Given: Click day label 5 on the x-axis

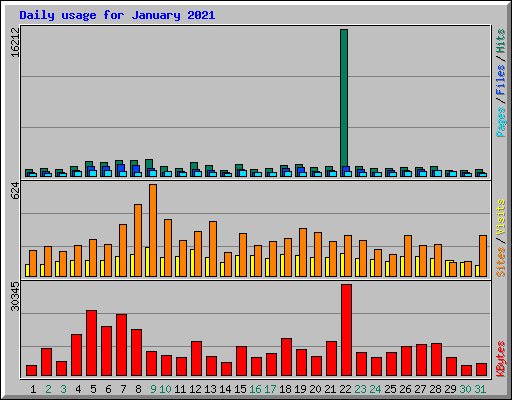Looking at the screenshot, I should [x=93, y=389].
